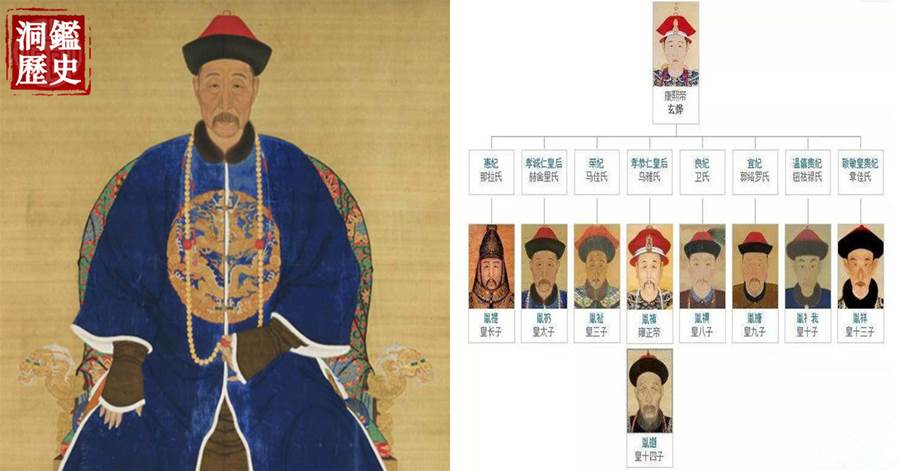Select the Kangxi Emperor portrait at the tree top

(676, 44)
